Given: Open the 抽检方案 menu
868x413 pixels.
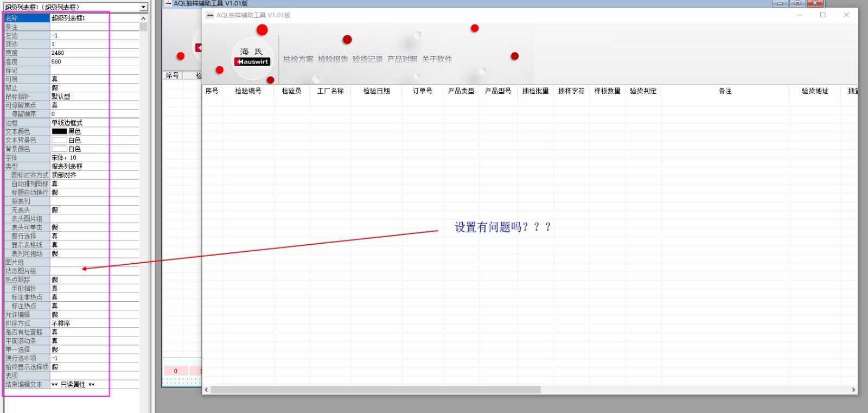Looking at the screenshot, I should click(x=298, y=59).
